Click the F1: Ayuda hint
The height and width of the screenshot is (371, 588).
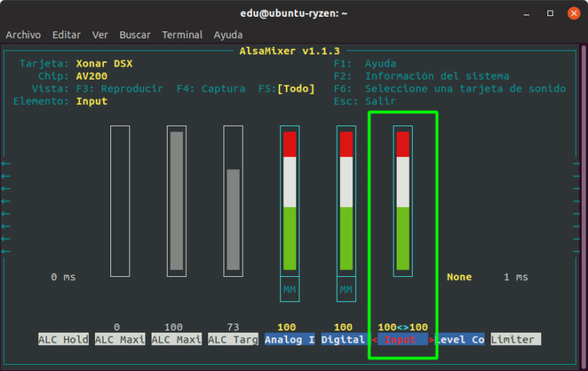365,63
